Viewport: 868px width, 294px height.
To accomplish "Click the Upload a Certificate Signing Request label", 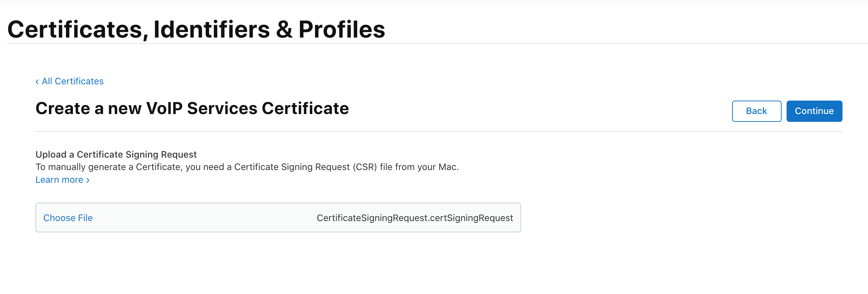I will (116, 154).
